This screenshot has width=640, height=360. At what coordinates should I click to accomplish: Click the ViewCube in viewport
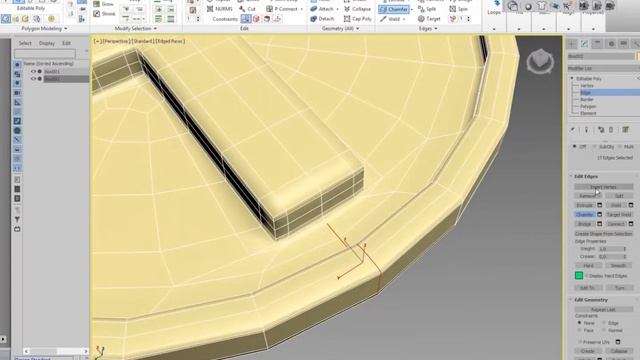click(x=540, y=62)
